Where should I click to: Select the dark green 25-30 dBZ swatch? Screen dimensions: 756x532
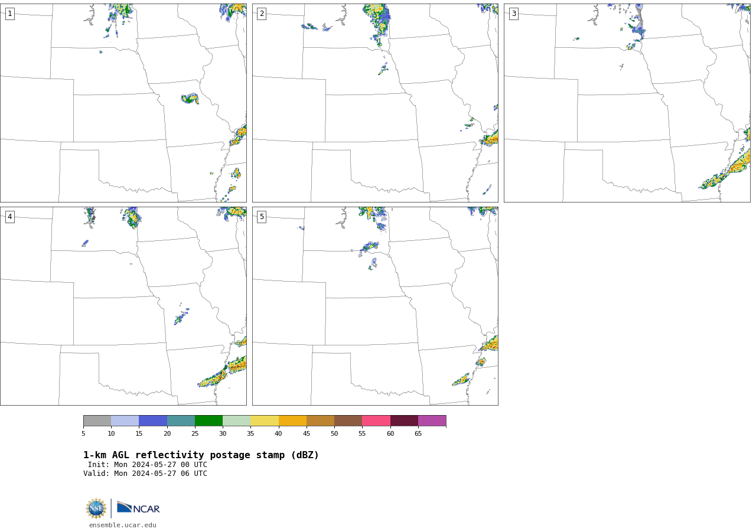point(209,421)
